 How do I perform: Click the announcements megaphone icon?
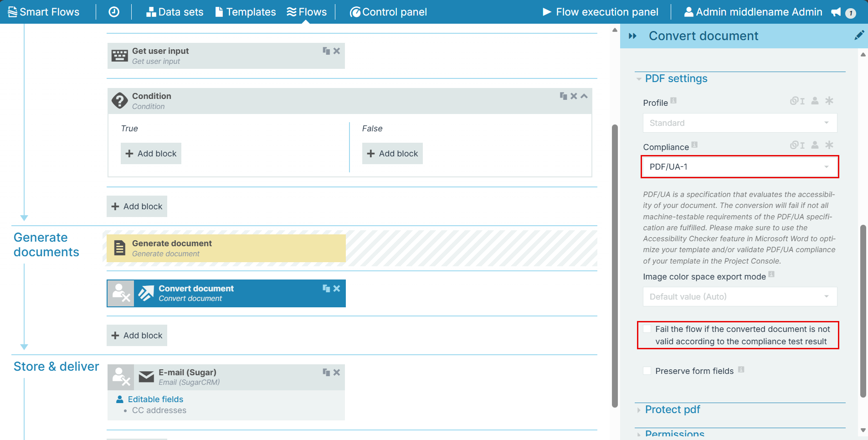pyautogui.click(x=836, y=12)
